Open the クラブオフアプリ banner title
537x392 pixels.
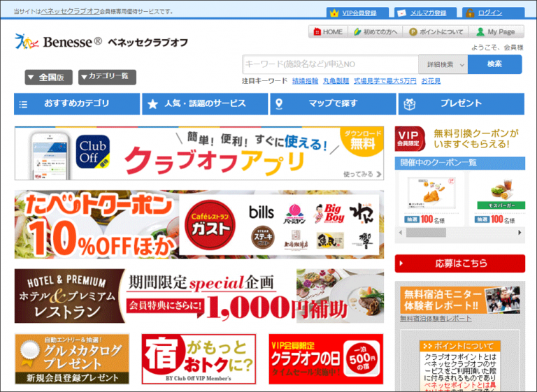coord(215,161)
